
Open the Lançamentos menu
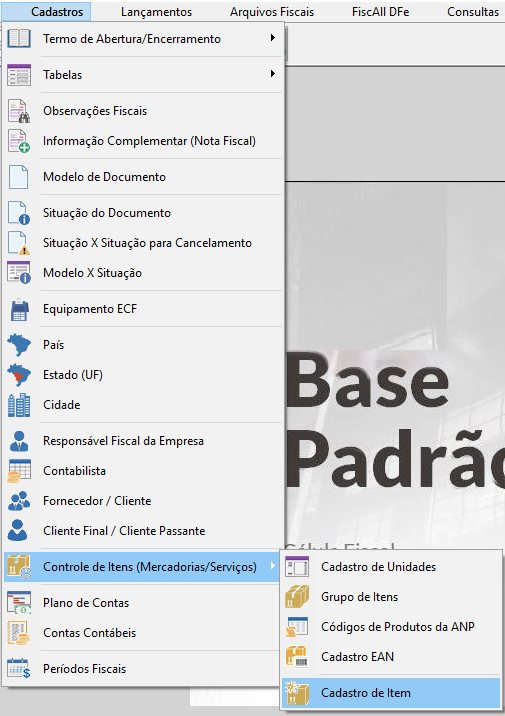coord(156,12)
